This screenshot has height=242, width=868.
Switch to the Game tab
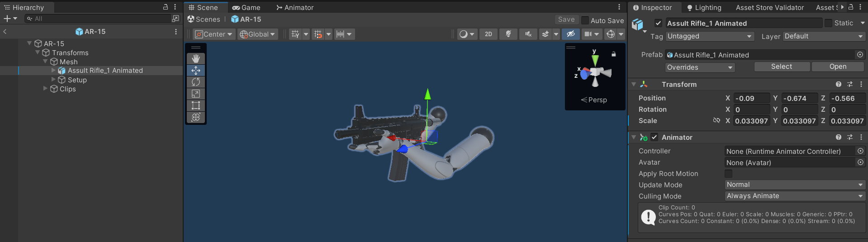pyautogui.click(x=247, y=8)
